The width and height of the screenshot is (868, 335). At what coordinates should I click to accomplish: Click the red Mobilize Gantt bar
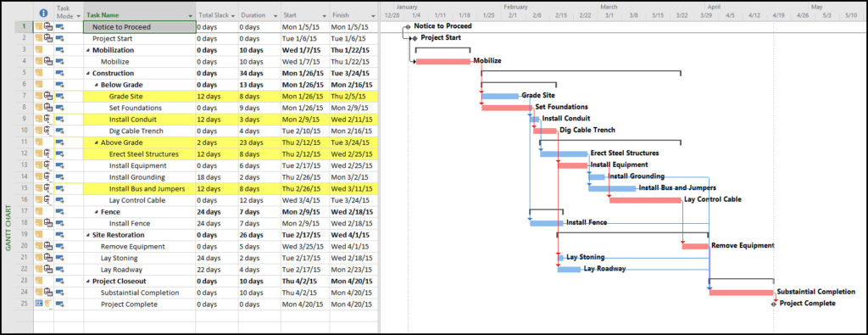[442, 61]
